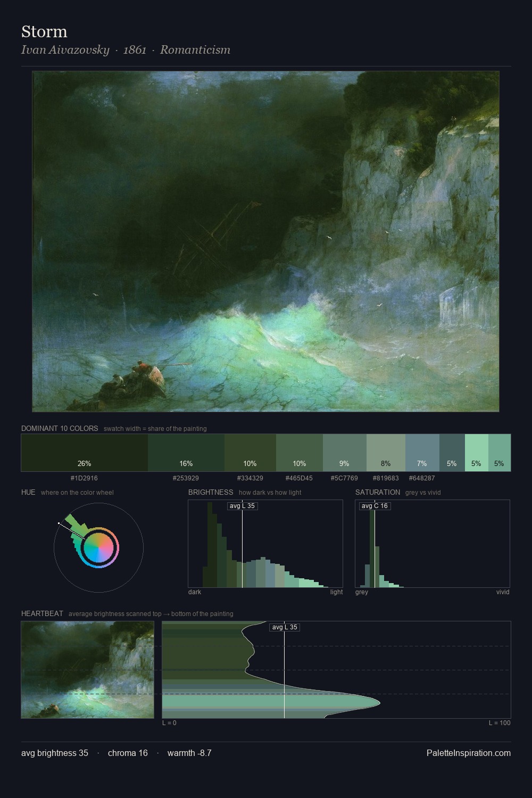
Task: Click the hex code #819683
Action: (386, 478)
